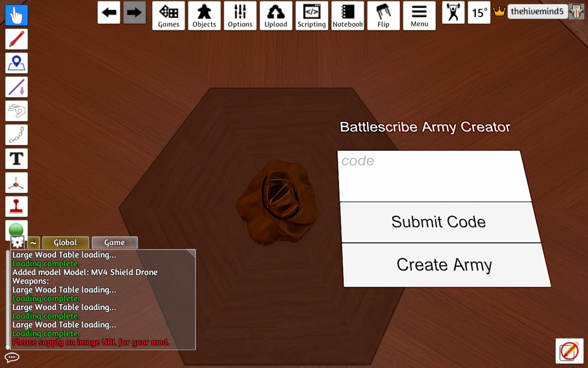Open the Games menu
The height and width of the screenshot is (368, 588).
169,16
